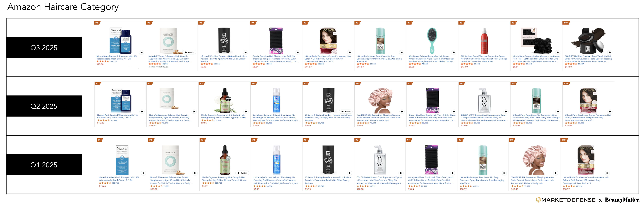Play icon next to Q1 Goody Ouchless hair ties
The image size is (644, 206).
[452, 173]
